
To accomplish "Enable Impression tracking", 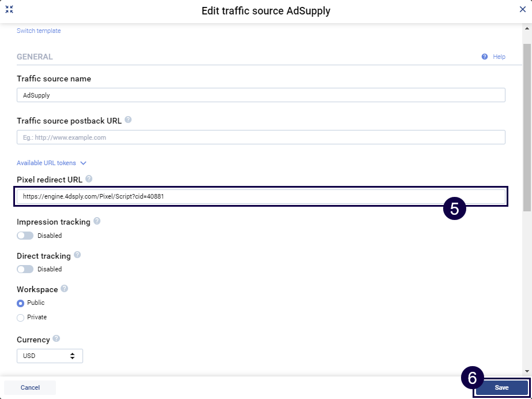I will tap(25, 235).
